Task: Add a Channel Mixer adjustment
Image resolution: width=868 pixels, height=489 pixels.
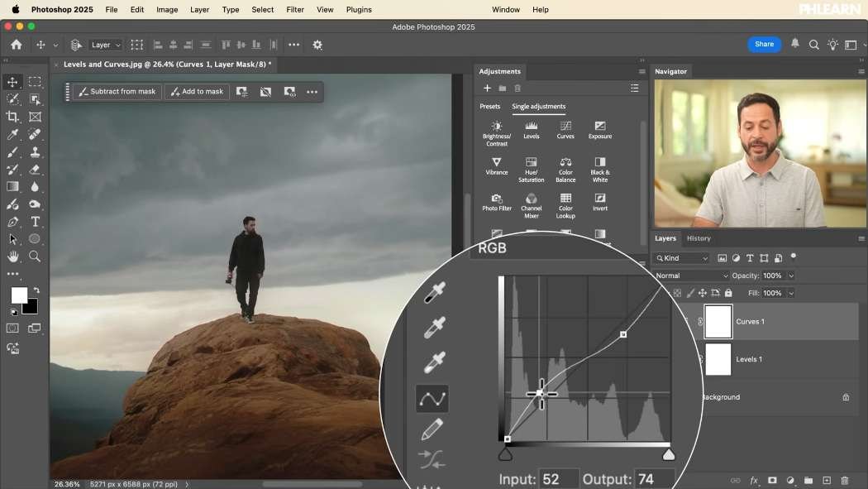Action: coord(531,205)
